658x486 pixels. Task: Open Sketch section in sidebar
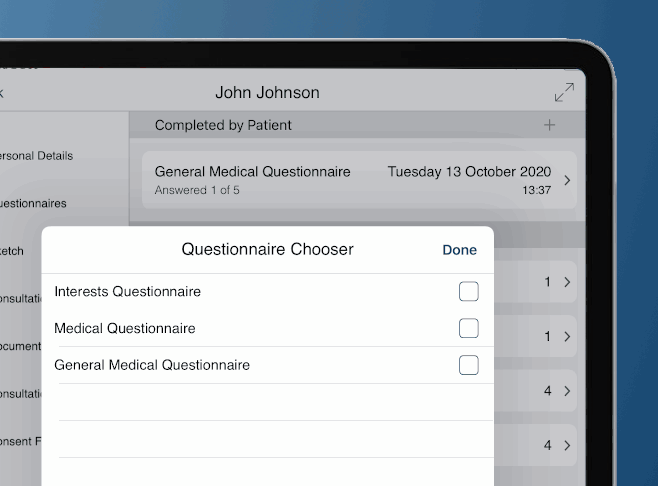pyautogui.click(x=12, y=251)
